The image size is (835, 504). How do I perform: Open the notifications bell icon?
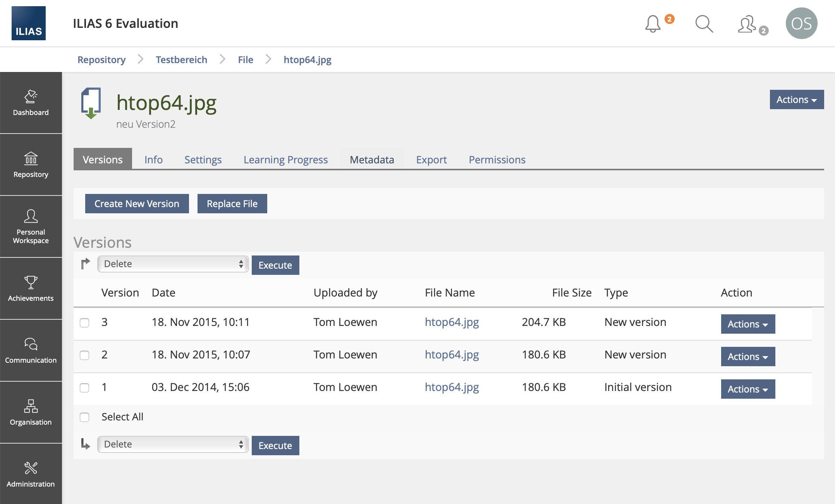click(653, 24)
